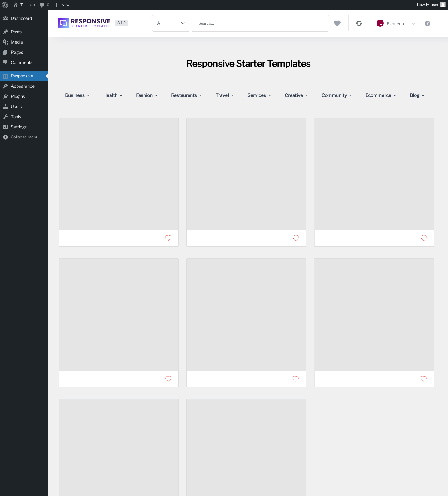The width and height of the screenshot is (448, 496).
Task: Expand the Health category
Action: pyautogui.click(x=113, y=95)
